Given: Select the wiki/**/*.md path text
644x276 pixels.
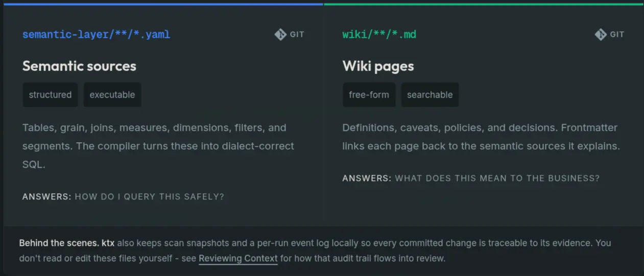Looking at the screenshot, I should (379, 35).
